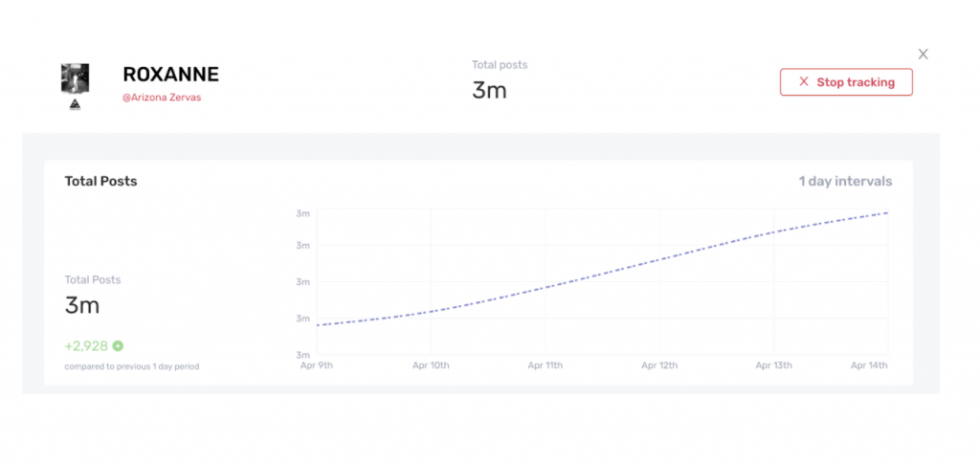Open the ROXANNE album cover thumbnail

click(x=75, y=79)
